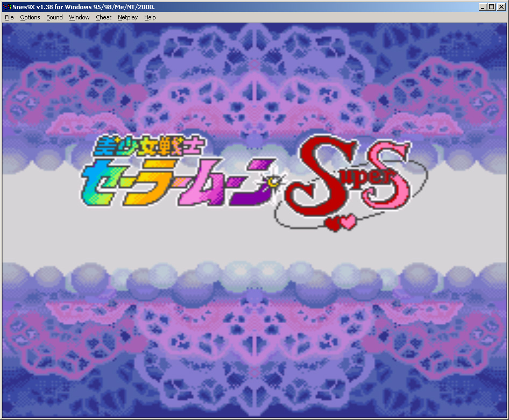Open the Cheat menu

[104, 17]
